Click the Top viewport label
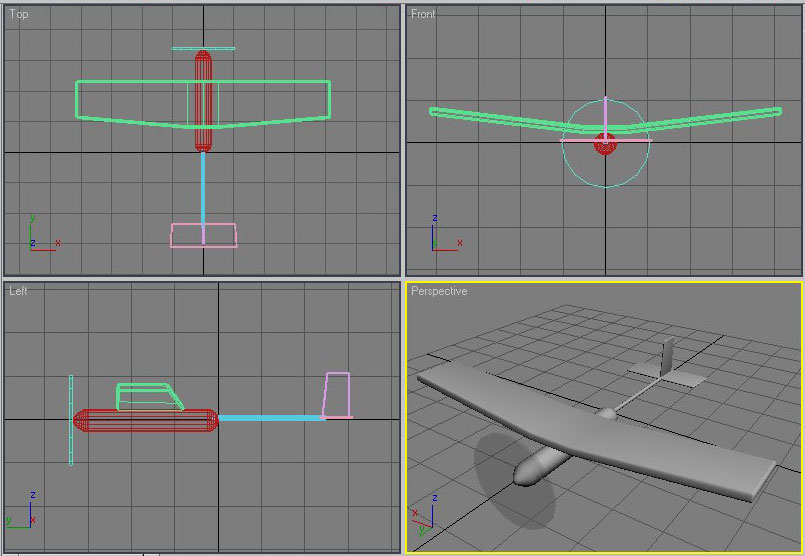Image resolution: width=805 pixels, height=556 pixels. (19, 15)
